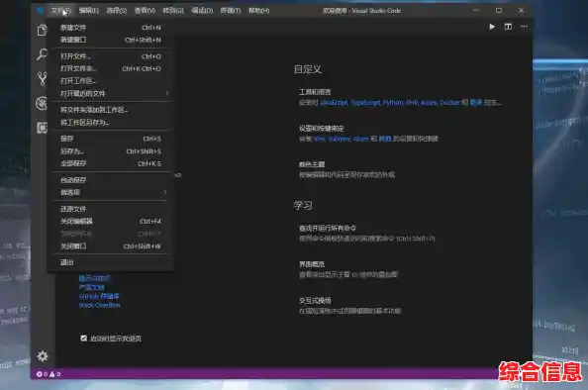Open the more actions ellipsis icon
Viewport: 588px width, 390px height.
tap(524, 27)
